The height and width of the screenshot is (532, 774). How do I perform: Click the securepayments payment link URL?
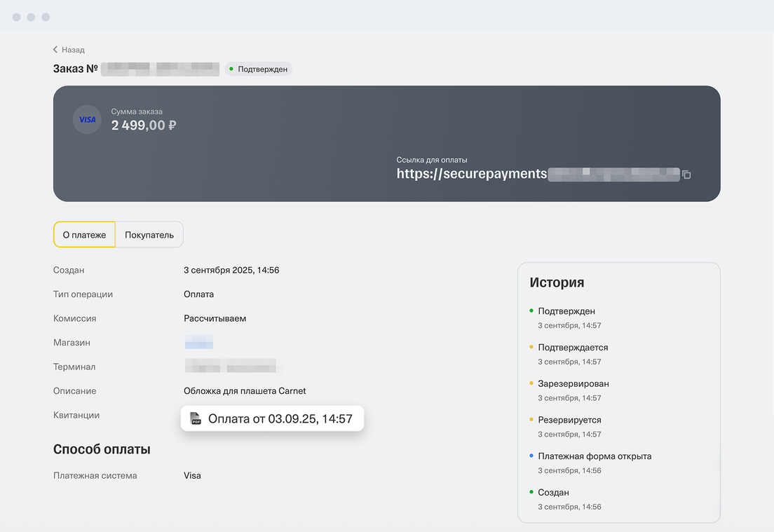(471, 174)
